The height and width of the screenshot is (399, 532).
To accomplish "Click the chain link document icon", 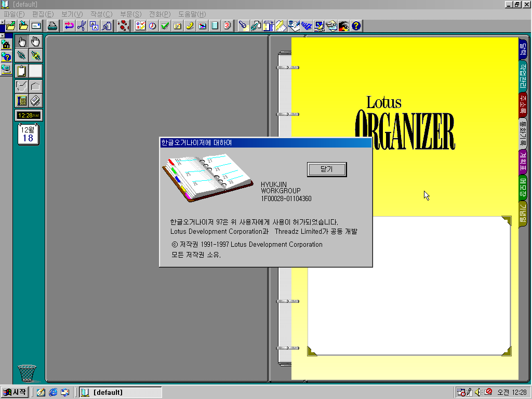I will [x=256, y=26].
